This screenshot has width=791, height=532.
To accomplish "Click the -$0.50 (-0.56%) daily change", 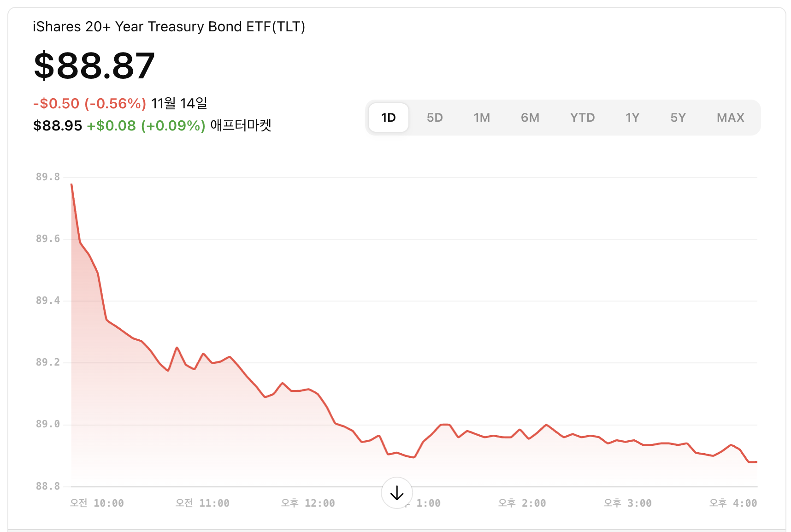I will tap(89, 104).
